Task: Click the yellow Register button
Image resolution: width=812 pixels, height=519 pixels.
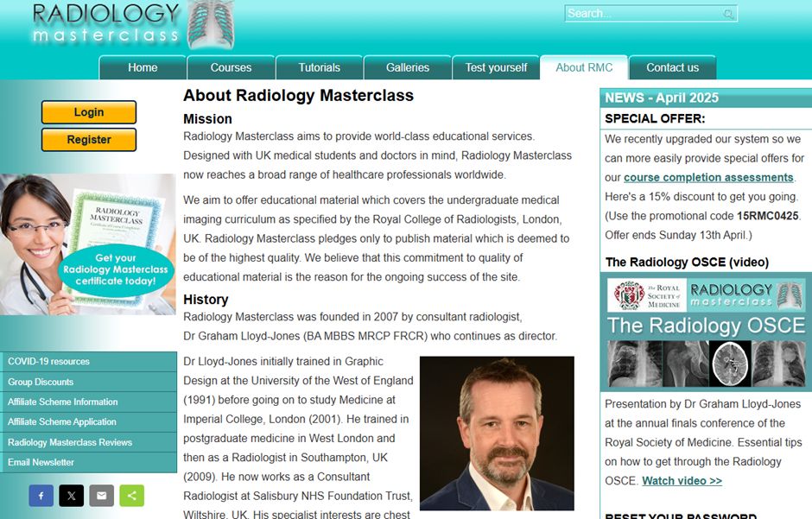Action: click(89, 140)
